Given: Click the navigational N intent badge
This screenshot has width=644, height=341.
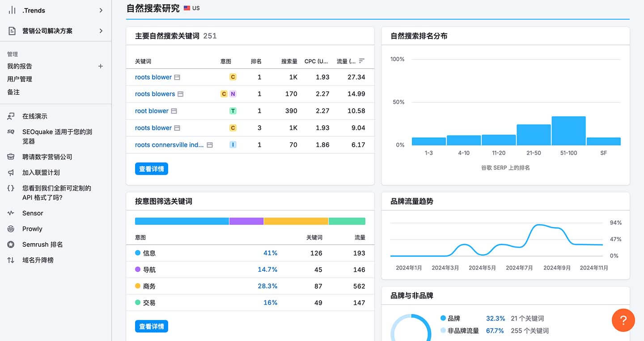Looking at the screenshot, I should pos(233,94).
